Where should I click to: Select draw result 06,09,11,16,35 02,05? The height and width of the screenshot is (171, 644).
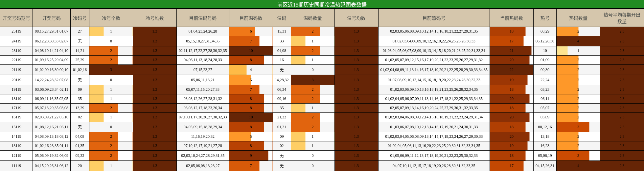(x=52, y=99)
